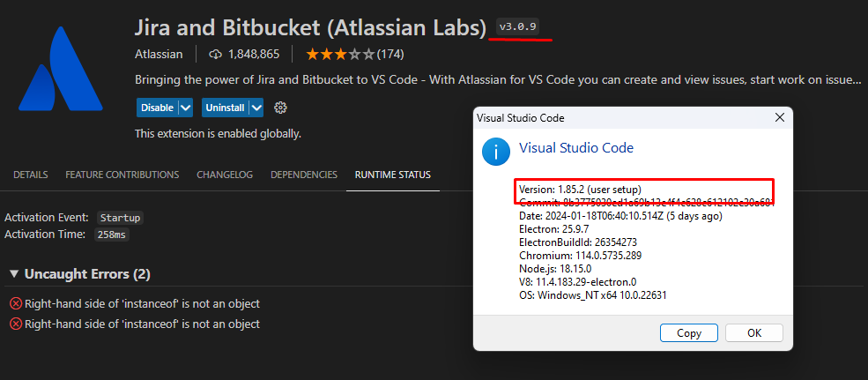Open the Changelog tab
868x380 pixels.
coord(225,175)
